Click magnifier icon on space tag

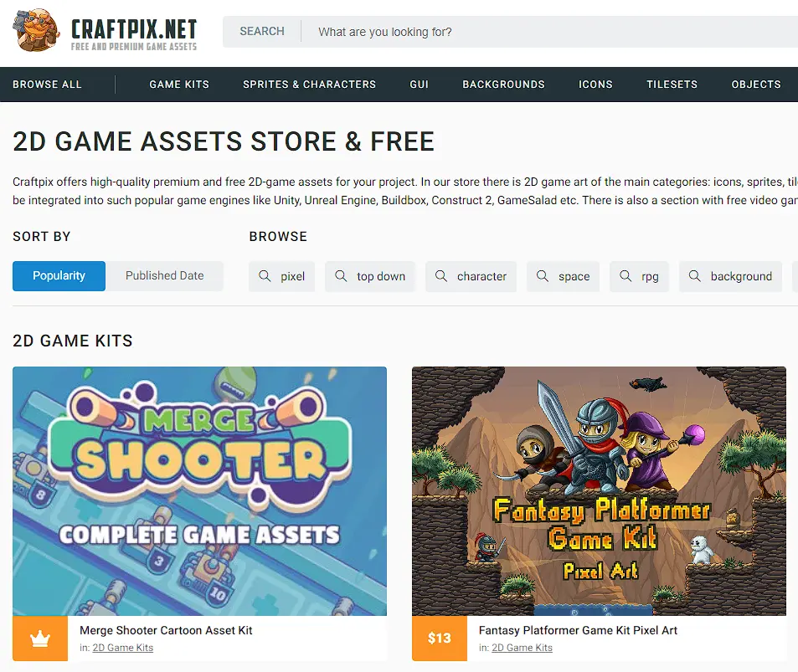[x=543, y=276]
